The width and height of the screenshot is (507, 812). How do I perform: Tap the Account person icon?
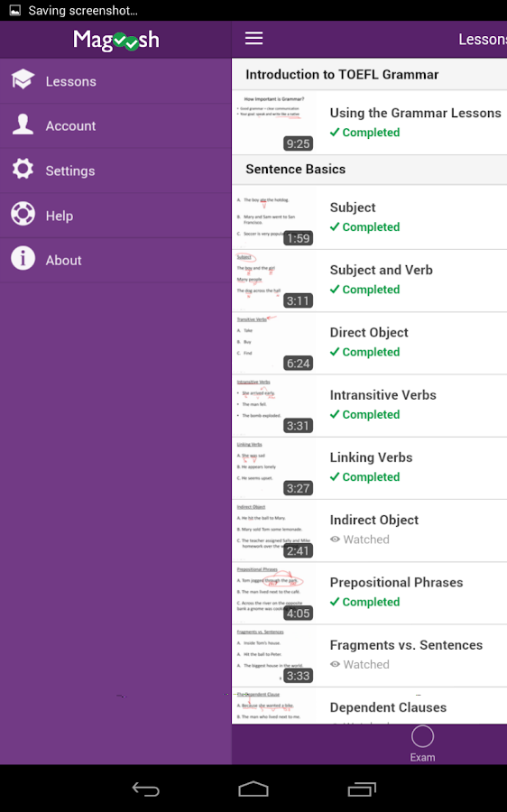click(23, 125)
